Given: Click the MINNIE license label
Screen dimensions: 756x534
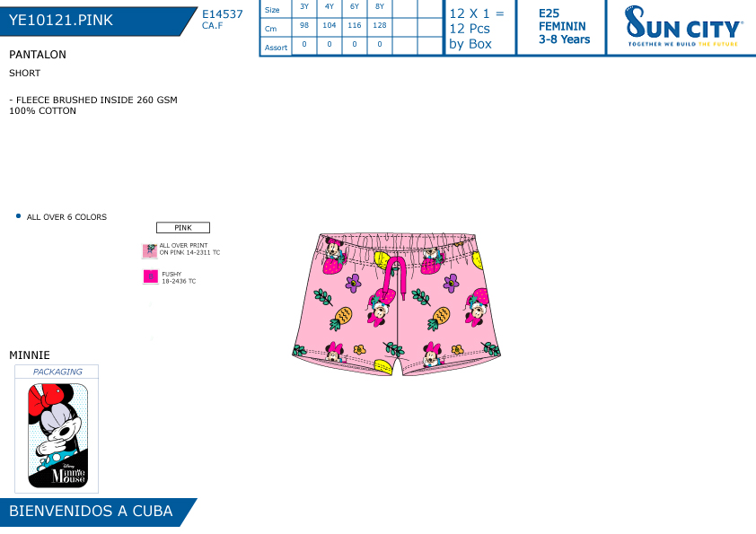Looking at the screenshot, I should 30,355.
